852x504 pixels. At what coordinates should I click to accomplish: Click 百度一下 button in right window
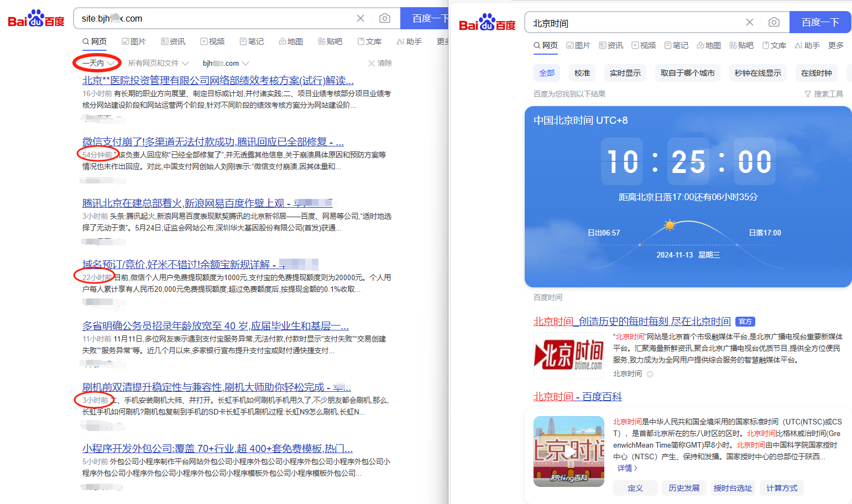pyautogui.click(x=820, y=22)
